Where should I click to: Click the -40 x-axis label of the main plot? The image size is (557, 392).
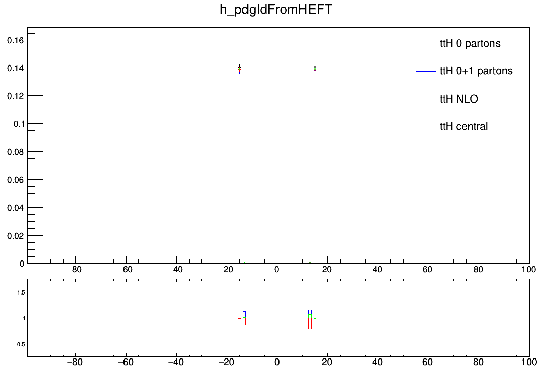(x=175, y=270)
